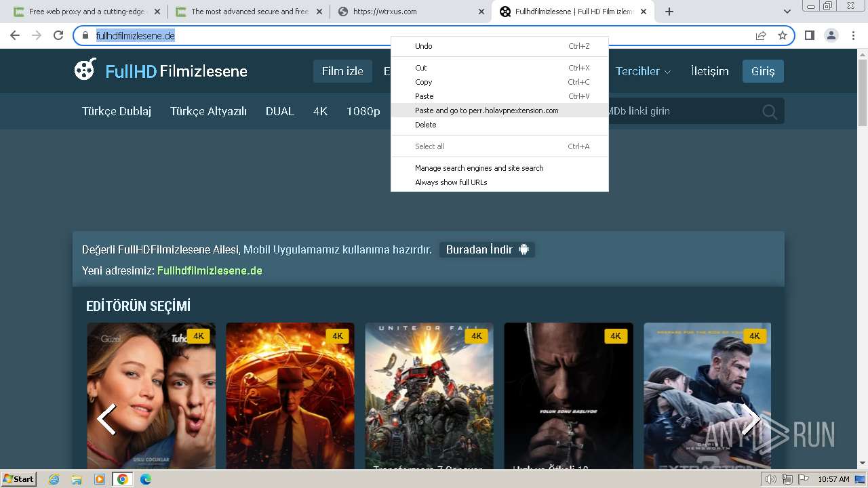Open Manage search engines and site search
Viewport: 868px width, 488px height.
pos(500,168)
